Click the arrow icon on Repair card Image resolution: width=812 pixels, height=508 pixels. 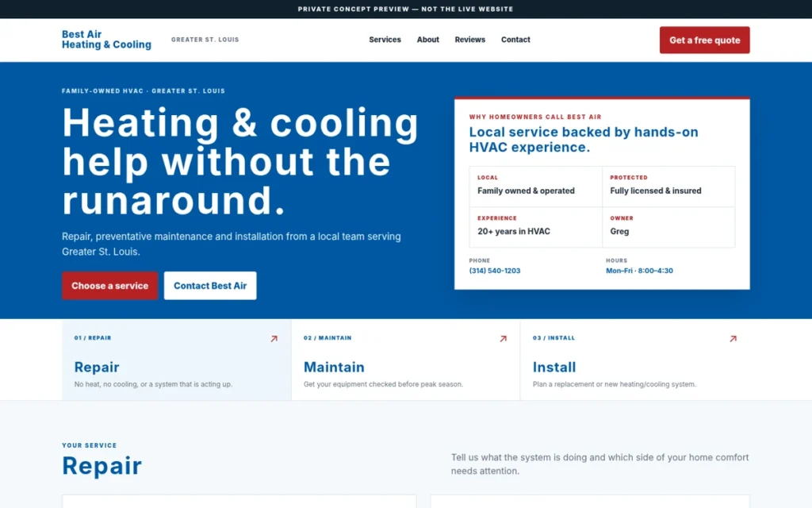tap(274, 338)
